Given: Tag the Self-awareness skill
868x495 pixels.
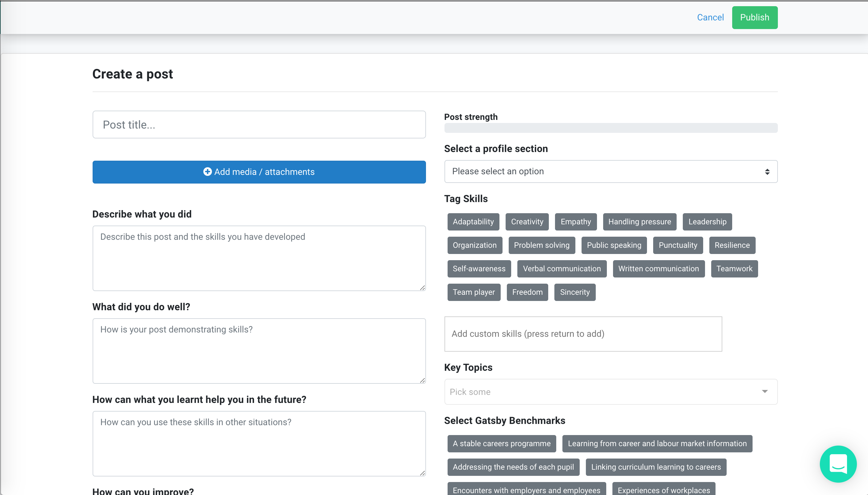Looking at the screenshot, I should click(x=479, y=269).
